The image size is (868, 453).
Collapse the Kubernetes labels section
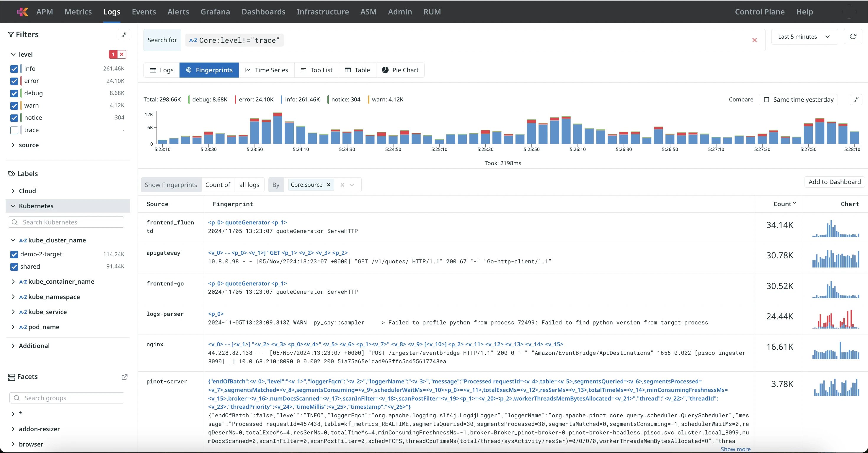pos(13,206)
